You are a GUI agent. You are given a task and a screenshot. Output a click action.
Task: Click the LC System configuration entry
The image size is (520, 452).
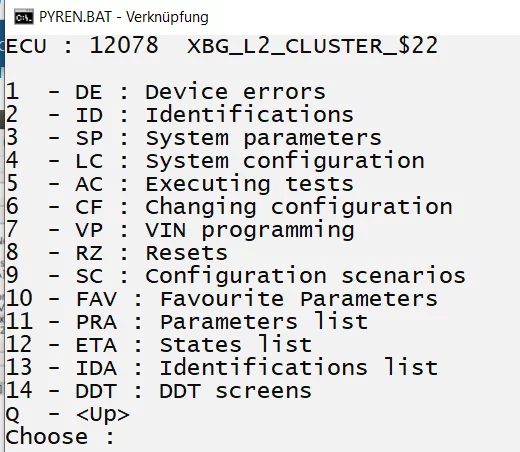[x=215, y=161]
